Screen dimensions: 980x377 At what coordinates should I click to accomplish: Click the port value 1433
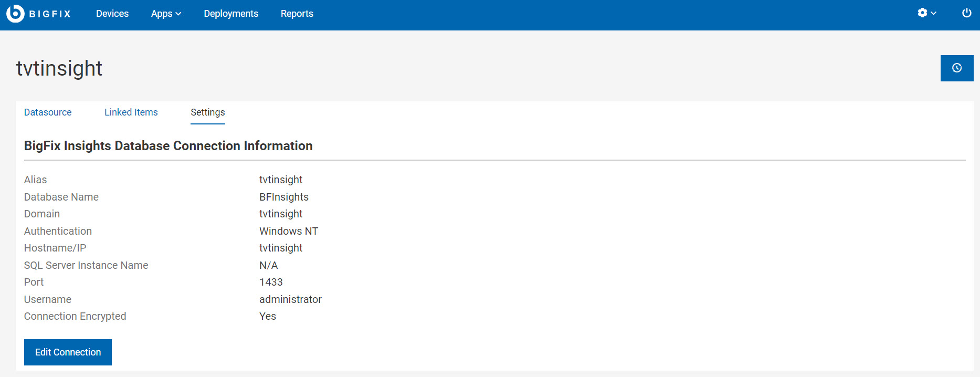[271, 282]
